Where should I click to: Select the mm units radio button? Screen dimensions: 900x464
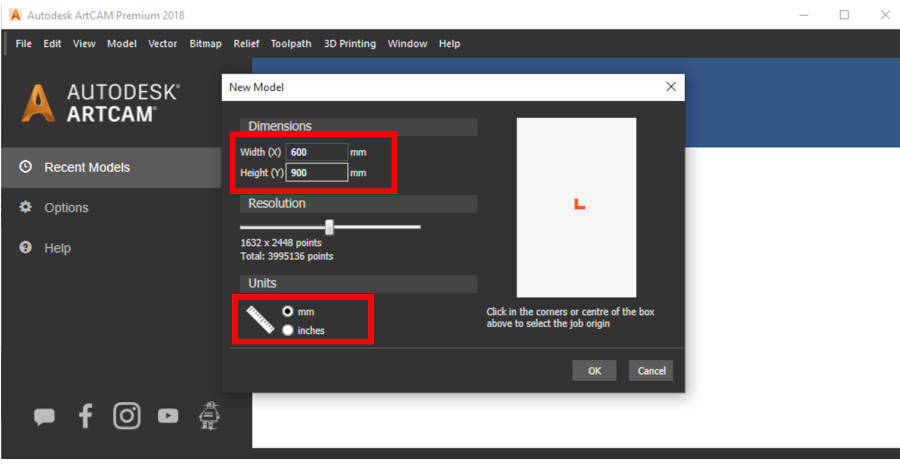pyautogui.click(x=288, y=311)
